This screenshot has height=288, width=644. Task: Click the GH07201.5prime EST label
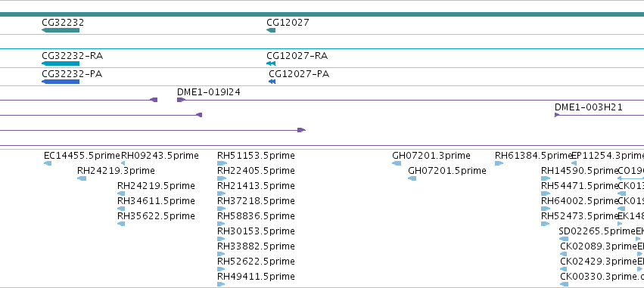coord(446,171)
